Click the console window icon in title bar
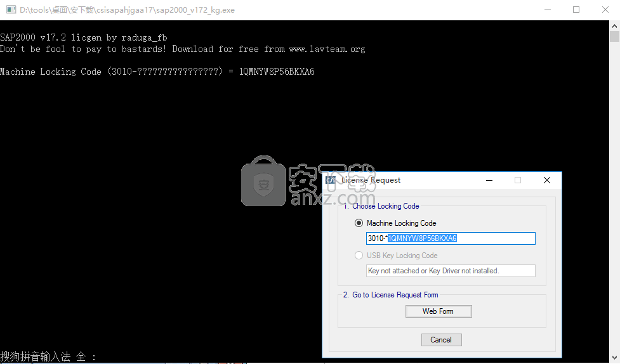This screenshot has width=620, height=364. coord(11,10)
